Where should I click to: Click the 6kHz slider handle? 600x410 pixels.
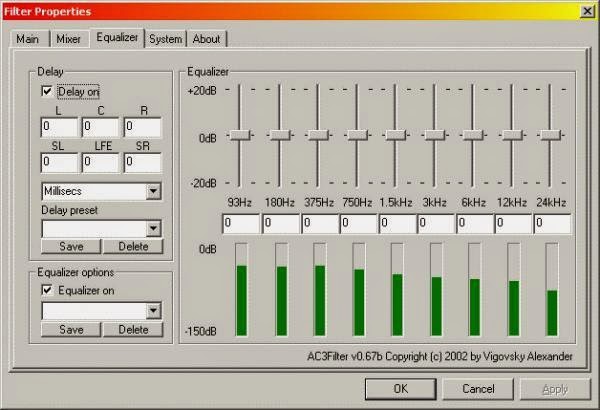click(473, 135)
